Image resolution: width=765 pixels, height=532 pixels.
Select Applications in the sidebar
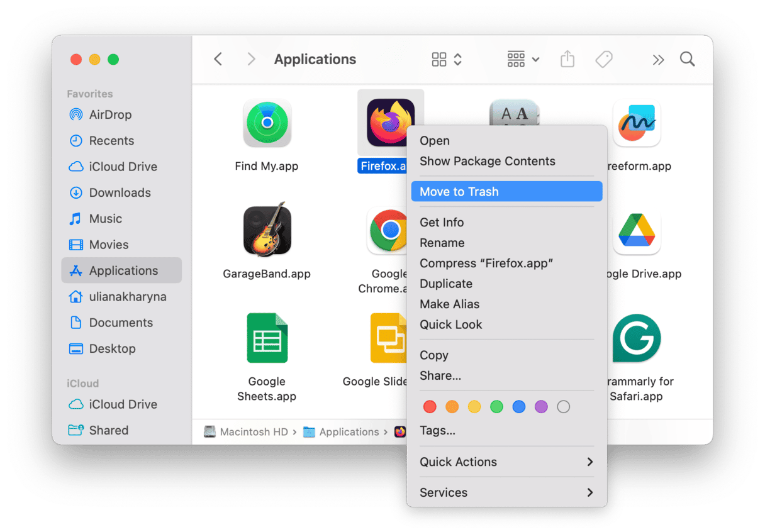click(121, 270)
